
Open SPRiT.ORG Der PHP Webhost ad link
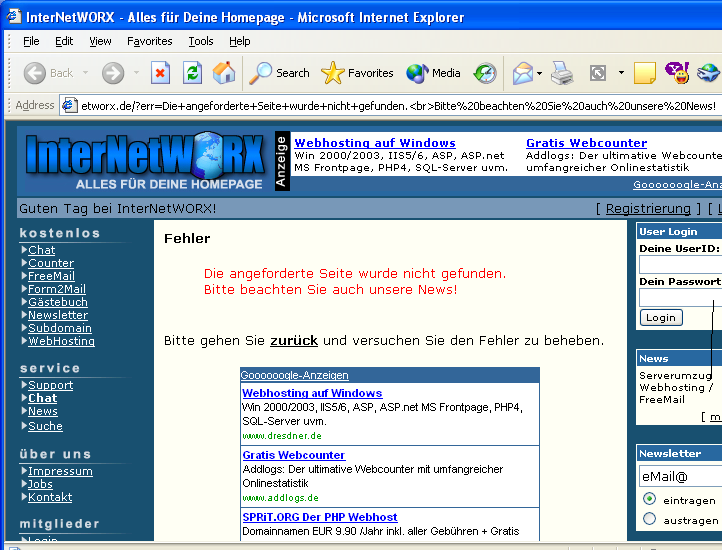coord(320,517)
